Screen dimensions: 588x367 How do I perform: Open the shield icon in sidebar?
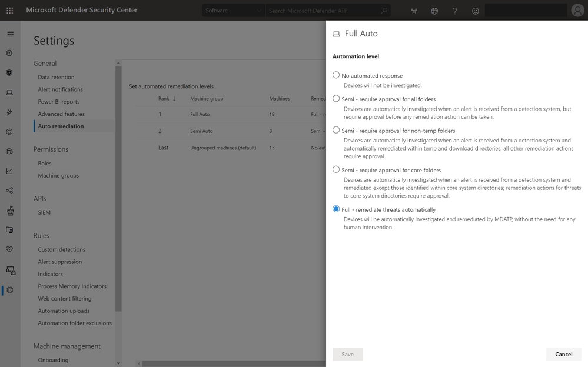[x=10, y=73]
